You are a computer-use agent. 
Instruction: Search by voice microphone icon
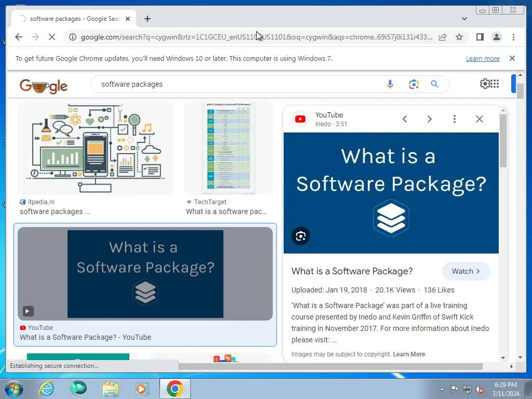coord(390,84)
